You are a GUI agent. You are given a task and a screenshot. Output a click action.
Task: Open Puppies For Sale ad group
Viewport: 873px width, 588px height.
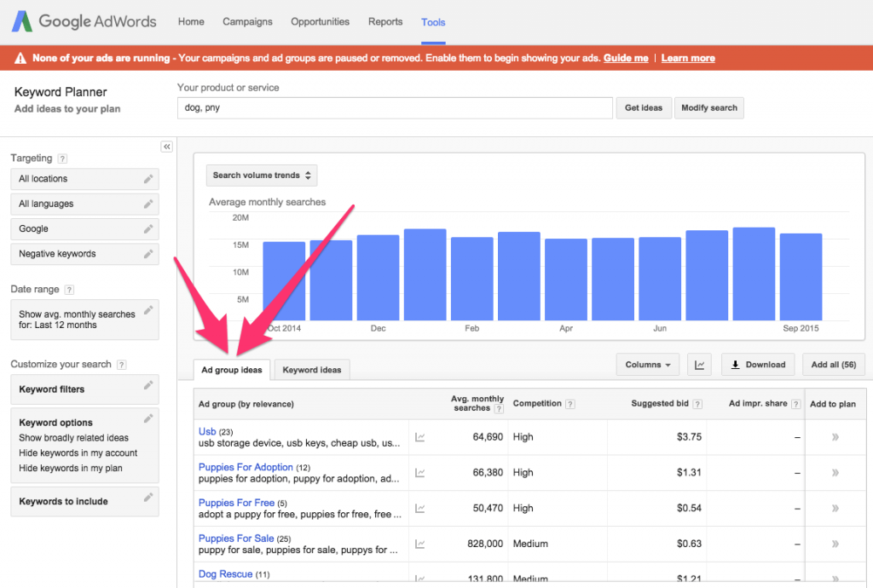236,539
